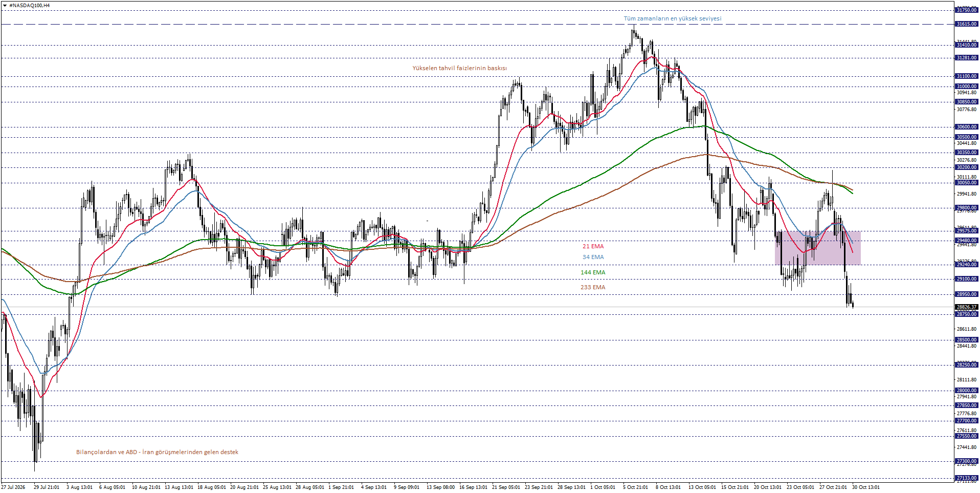Click the '6 Aug 05:01' time label
This screenshot has width=980, height=493.
click(x=112, y=487)
